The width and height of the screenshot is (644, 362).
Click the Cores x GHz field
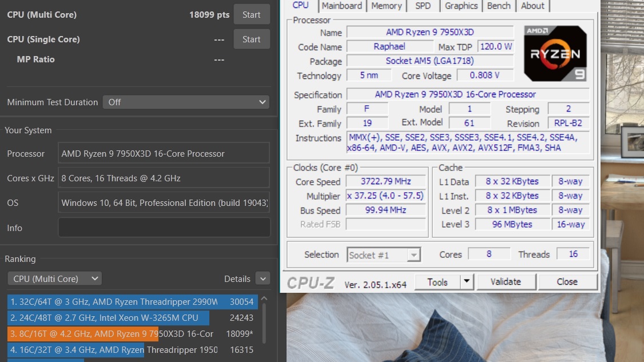point(164,178)
